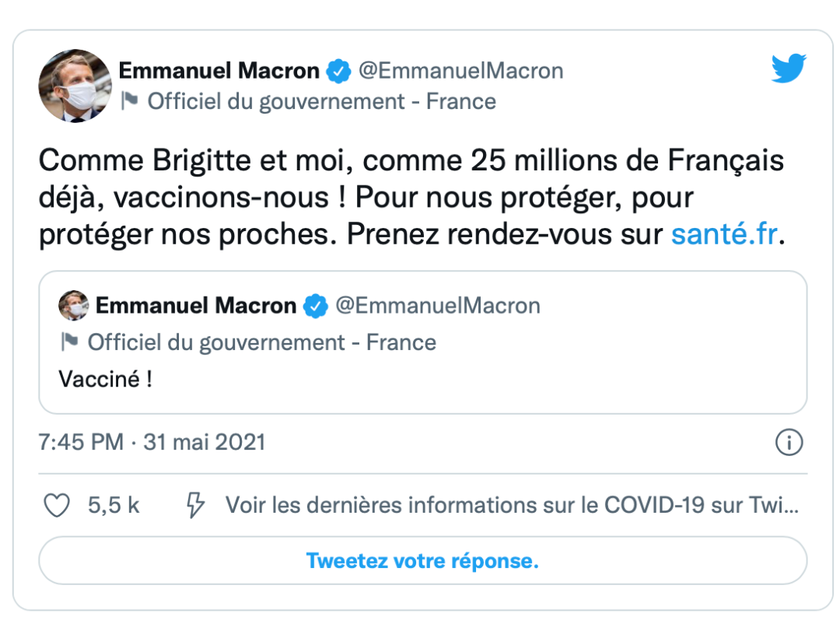Image resolution: width=840 pixels, height=631 pixels.
Task: Click the Emmanuel Macron display name in header
Action: [x=219, y=72]
